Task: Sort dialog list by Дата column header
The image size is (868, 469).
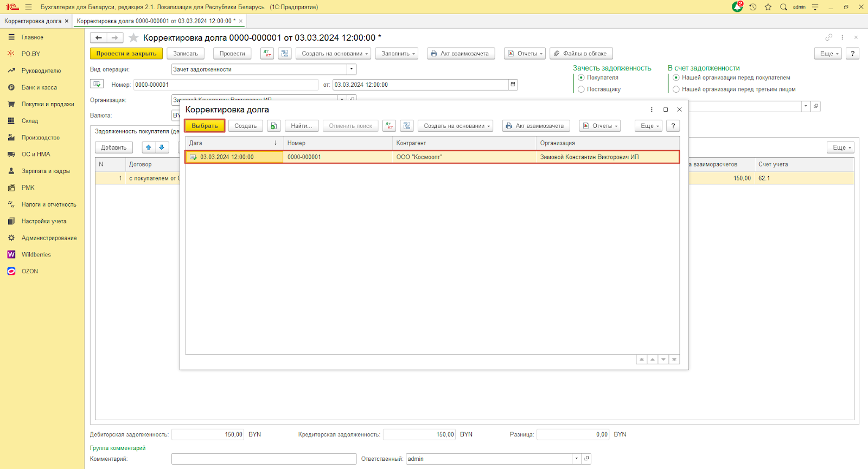Action: tap(234, 143)
